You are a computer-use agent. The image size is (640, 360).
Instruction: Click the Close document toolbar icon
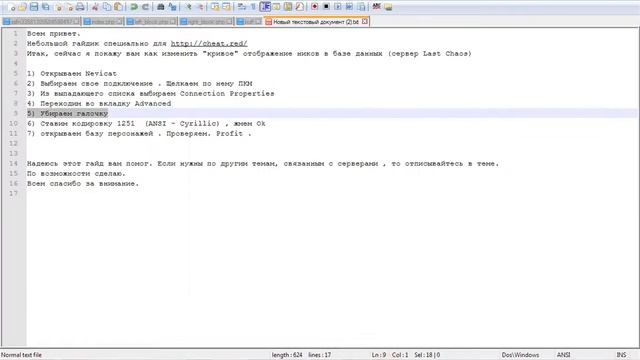click(58, 7)
